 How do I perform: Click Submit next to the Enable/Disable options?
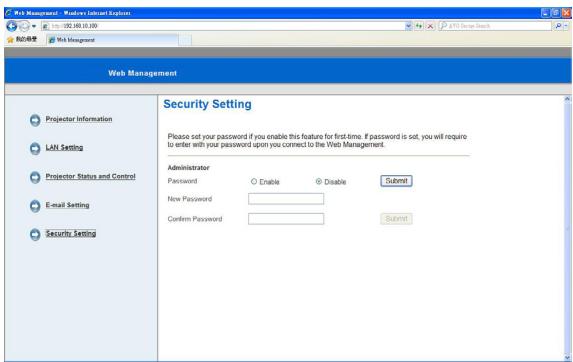[396, 181]
